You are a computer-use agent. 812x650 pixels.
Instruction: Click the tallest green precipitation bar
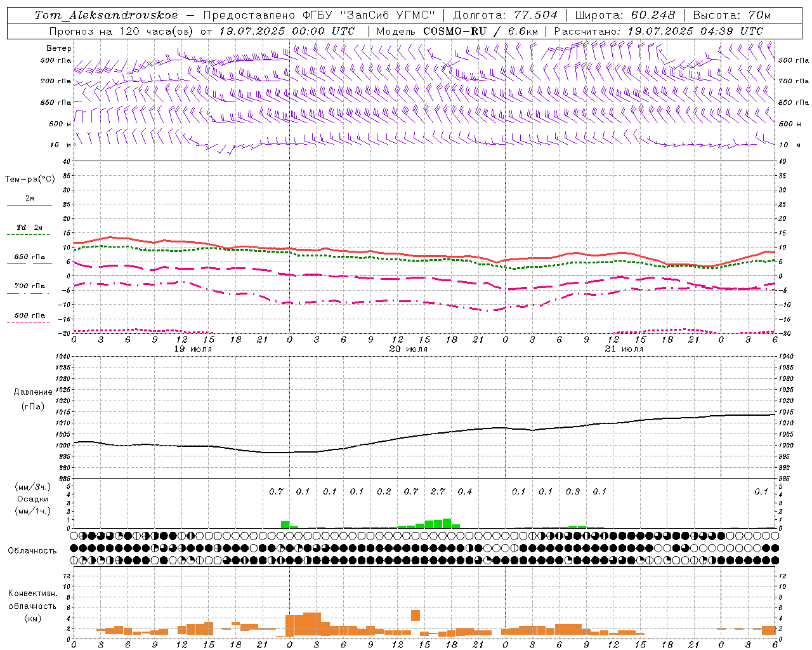[x=447, y=523]
